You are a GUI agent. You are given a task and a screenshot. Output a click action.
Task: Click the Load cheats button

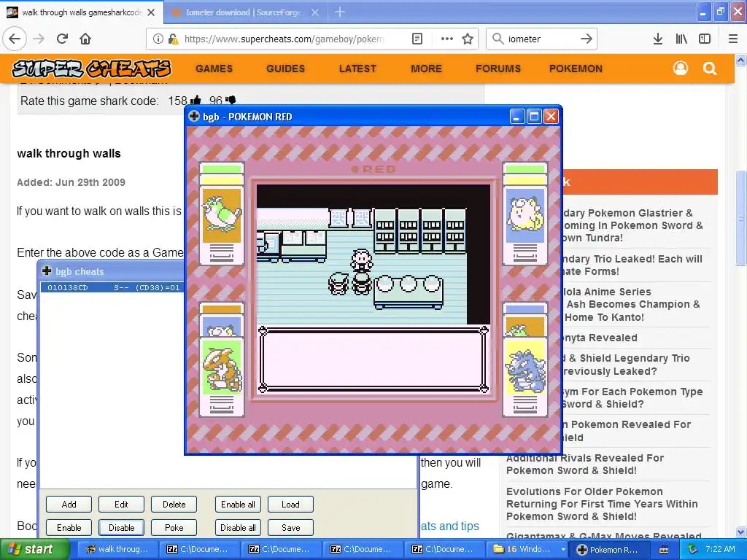290,505
